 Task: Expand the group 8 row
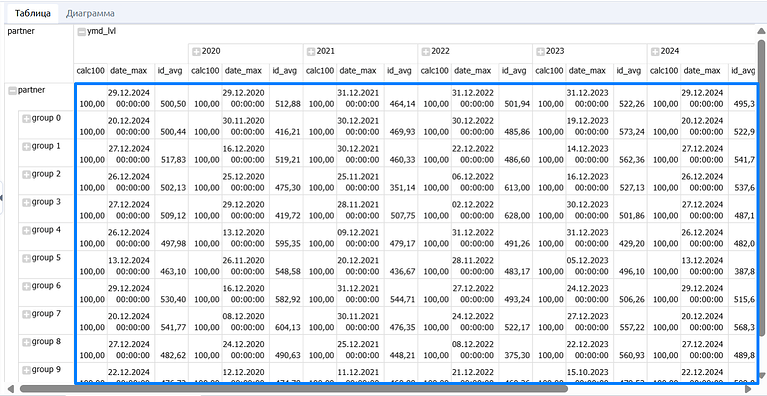click(x=26, y=341)
